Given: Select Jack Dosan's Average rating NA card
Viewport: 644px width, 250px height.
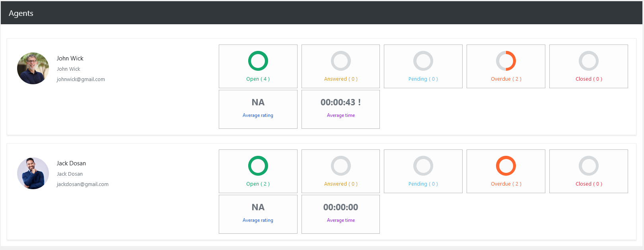Looking at the screenshot, I should pos(258,214).
